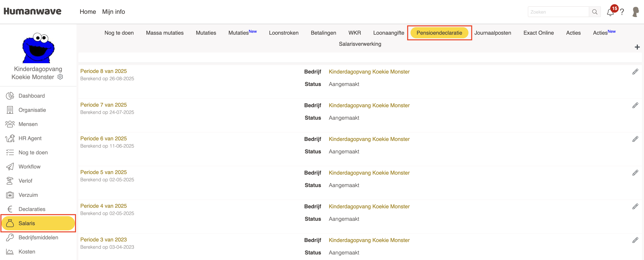644x260 pixels.
Task: Click the Cookie Monster company logo
Action: 38,47
